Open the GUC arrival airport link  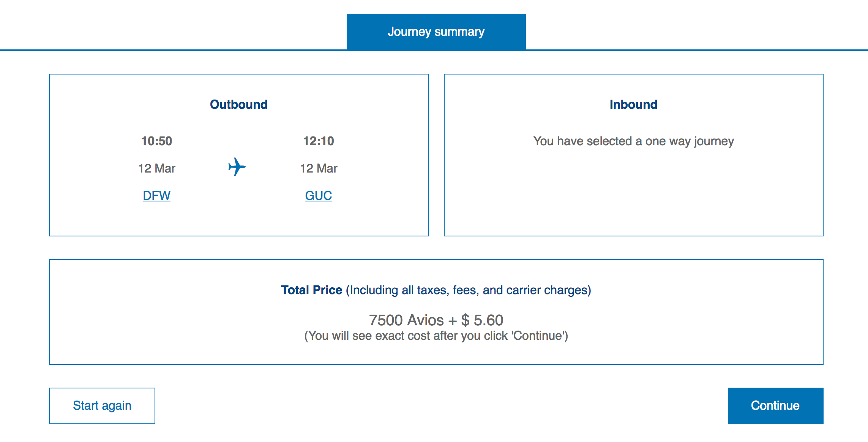pyautogui.click(x=318, y=195)
